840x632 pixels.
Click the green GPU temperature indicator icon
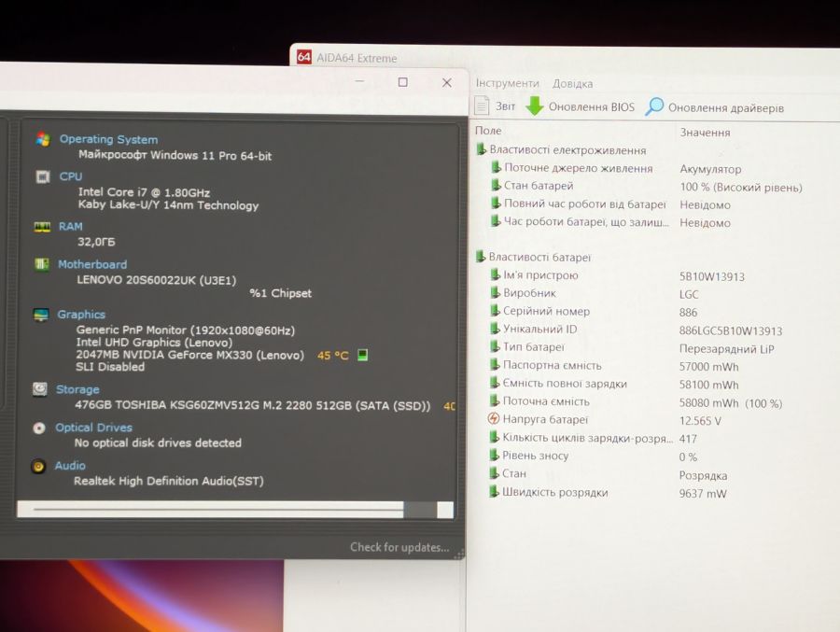click(363, 355)
